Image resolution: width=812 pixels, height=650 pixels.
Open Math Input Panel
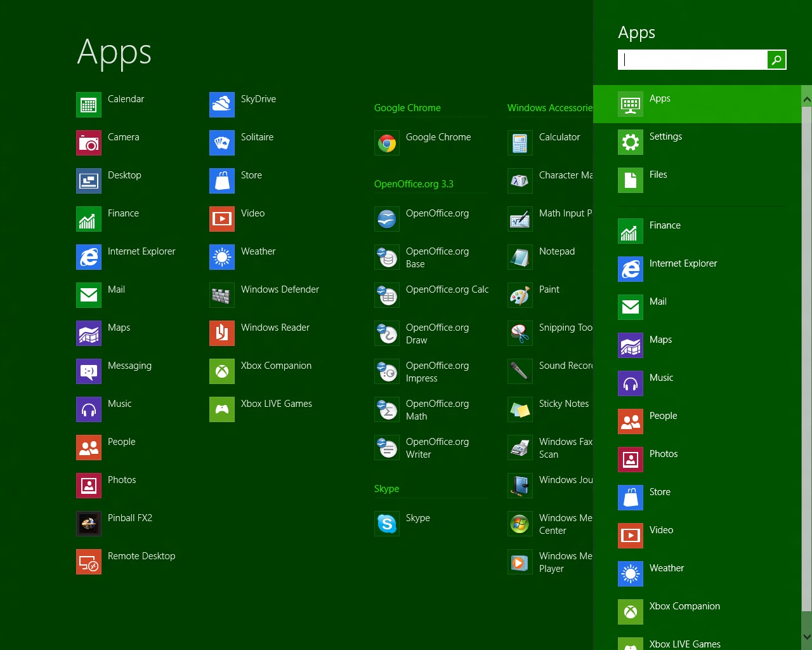pos(520,219)
